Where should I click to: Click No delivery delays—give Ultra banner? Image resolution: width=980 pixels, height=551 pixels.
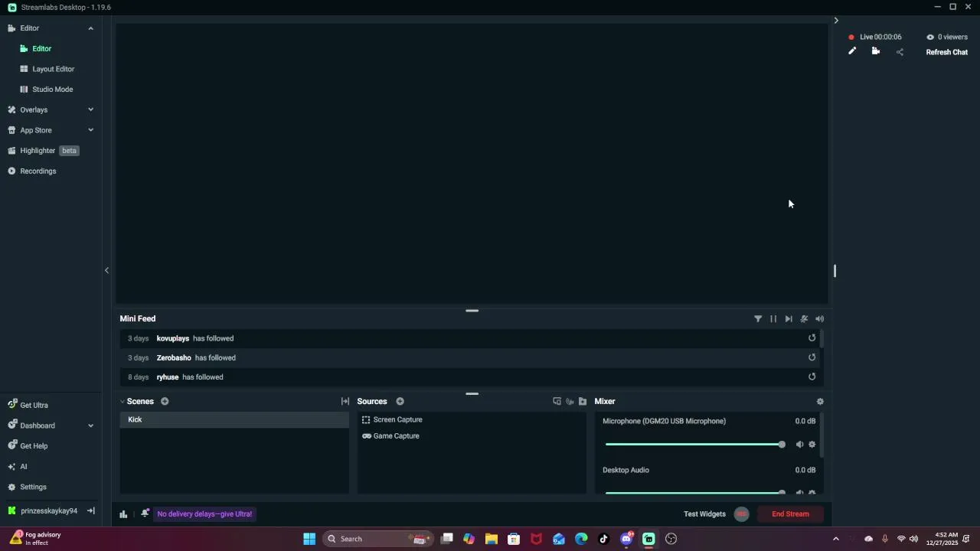(204, 514)
